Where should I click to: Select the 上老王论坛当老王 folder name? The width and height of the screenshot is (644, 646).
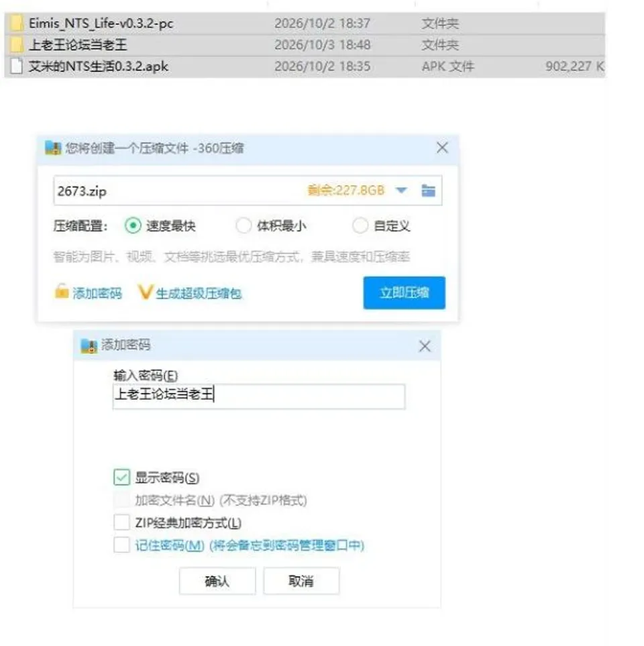[78, 45]
